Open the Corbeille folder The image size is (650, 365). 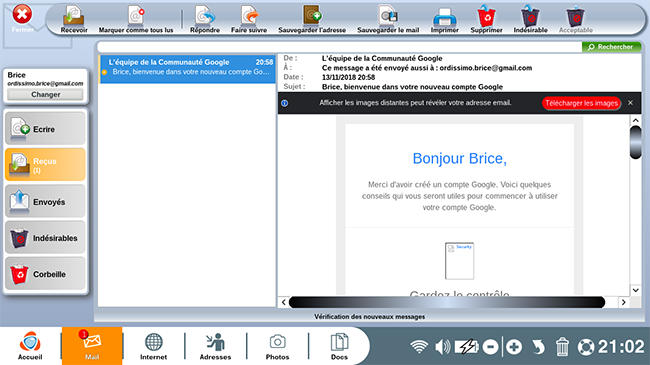point(45,273)
